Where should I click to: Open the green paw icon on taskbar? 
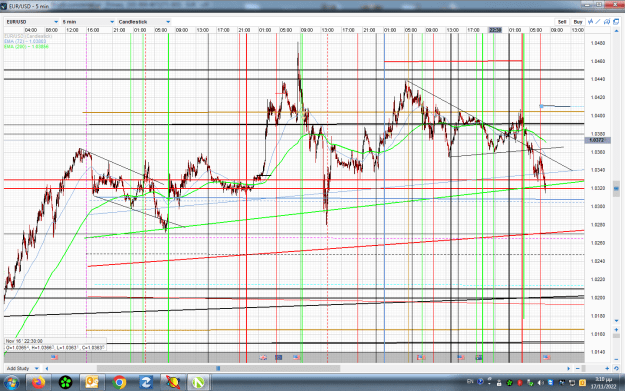click(65, 383)
